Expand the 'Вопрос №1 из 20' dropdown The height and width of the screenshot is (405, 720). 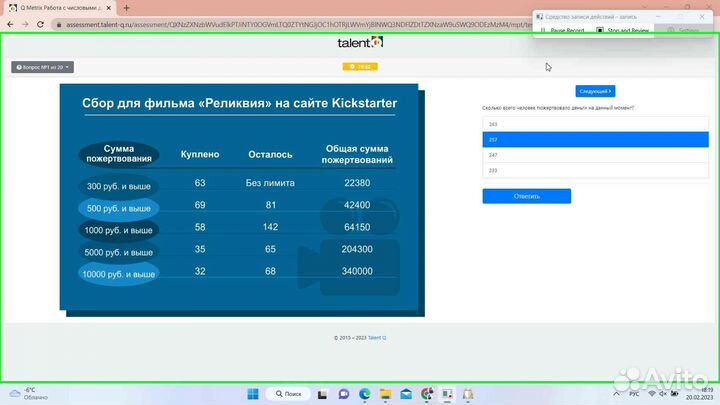click(x=42, y=67)
